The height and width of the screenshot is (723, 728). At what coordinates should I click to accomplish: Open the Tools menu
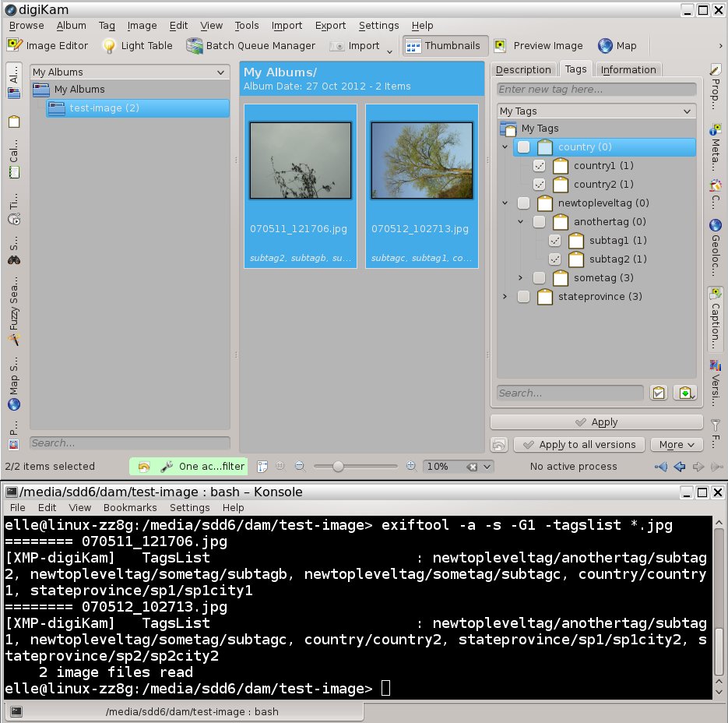pos(247,26)
